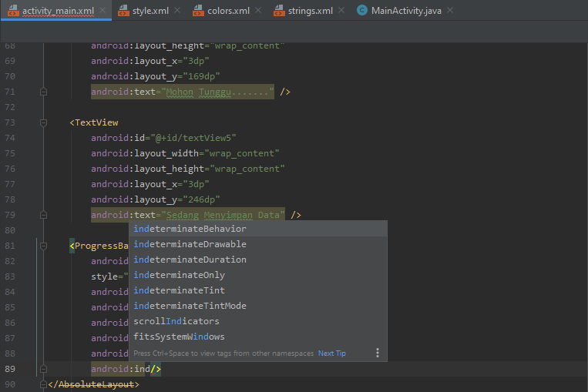The image size is (588, 392).
Task: Pick fitsSystemWindows from completion list
Action: click(x=258, y=336)
